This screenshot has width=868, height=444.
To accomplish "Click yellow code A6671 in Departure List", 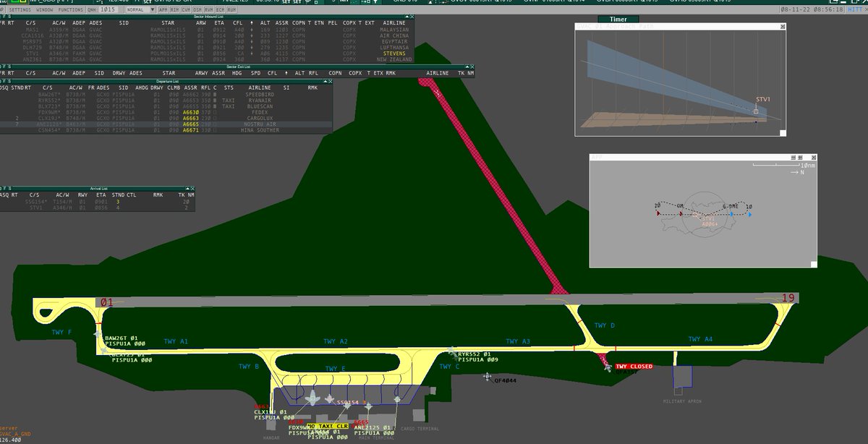I will 191,130.
